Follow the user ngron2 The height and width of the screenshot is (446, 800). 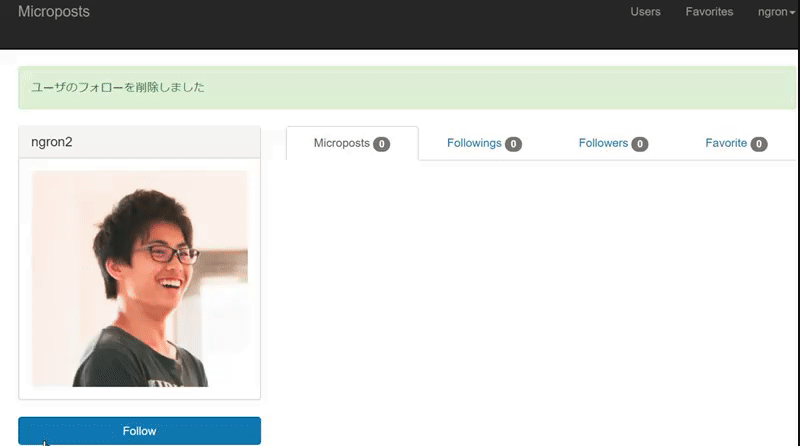[139, 431]
